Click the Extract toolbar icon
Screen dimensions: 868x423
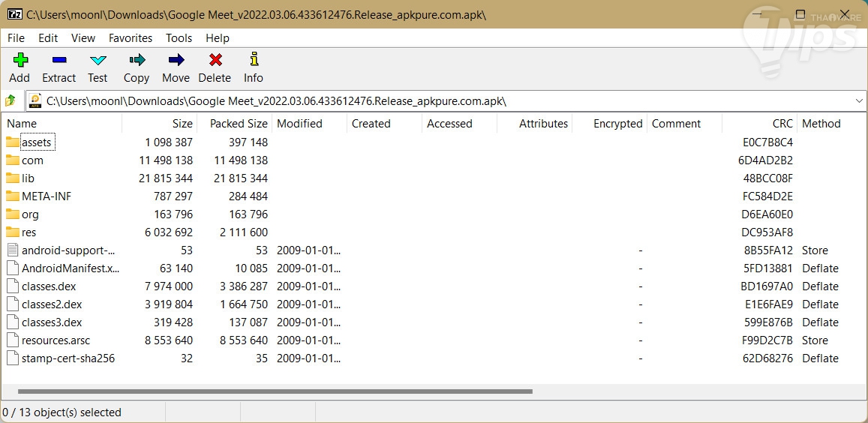(x=59, y=60)
